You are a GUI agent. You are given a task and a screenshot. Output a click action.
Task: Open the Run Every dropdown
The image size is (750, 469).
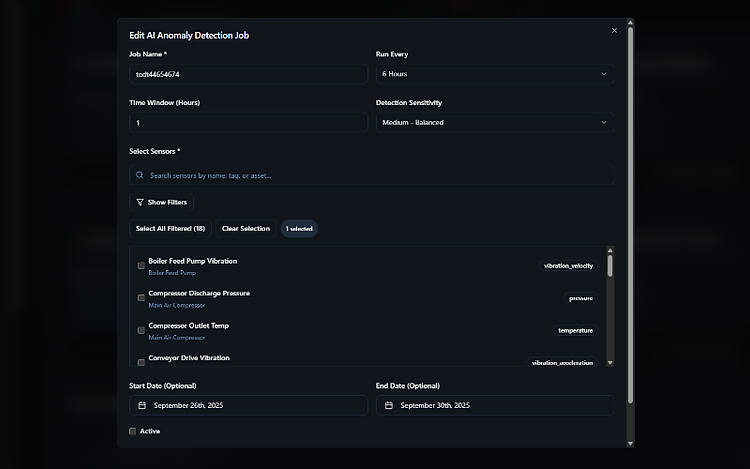coord(495,74)
